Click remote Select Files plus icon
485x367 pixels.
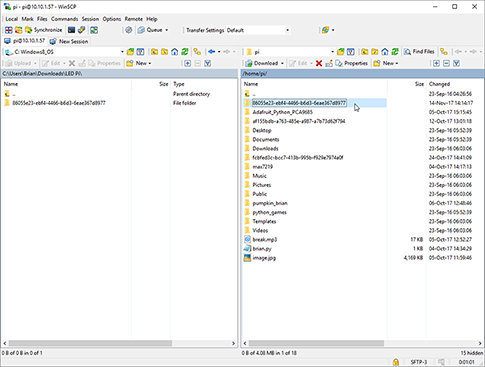tap(436, 63)
